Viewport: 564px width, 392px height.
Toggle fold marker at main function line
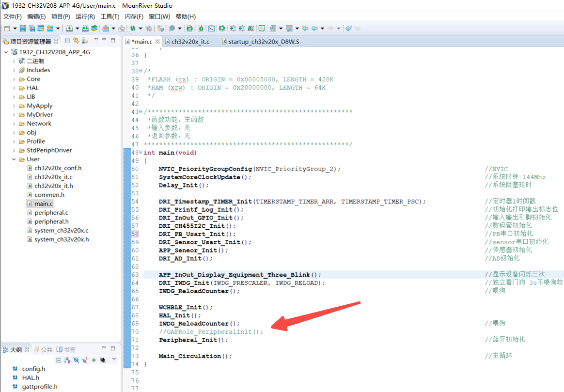(141, 153)
